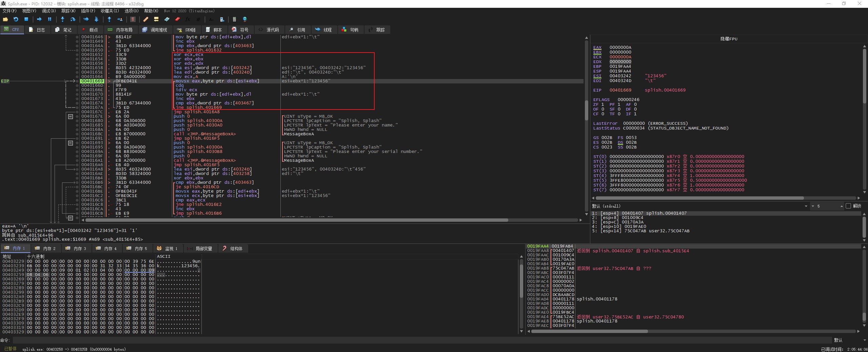This screenshot has width=868, height=352.
Task: Open the 调试(D) menu
Action: click(48, 11)
